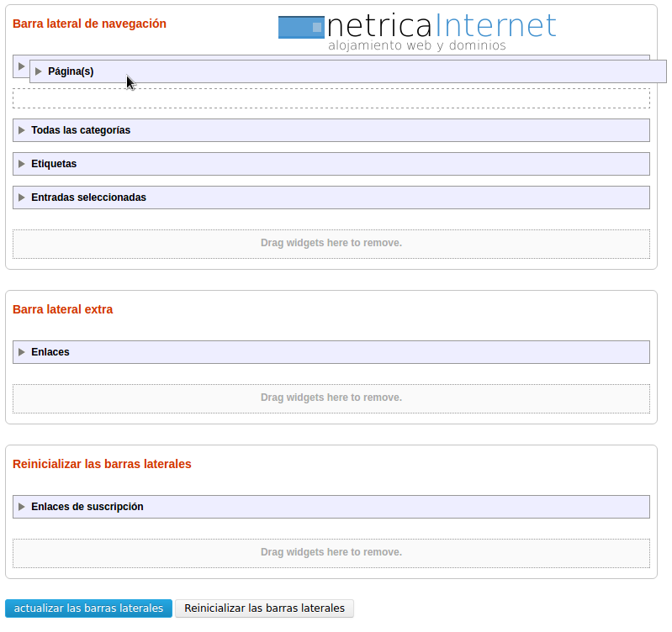Select the Entradas seleccionadas widget title
This screenshot has width=672, height=632.
point(88,197)
